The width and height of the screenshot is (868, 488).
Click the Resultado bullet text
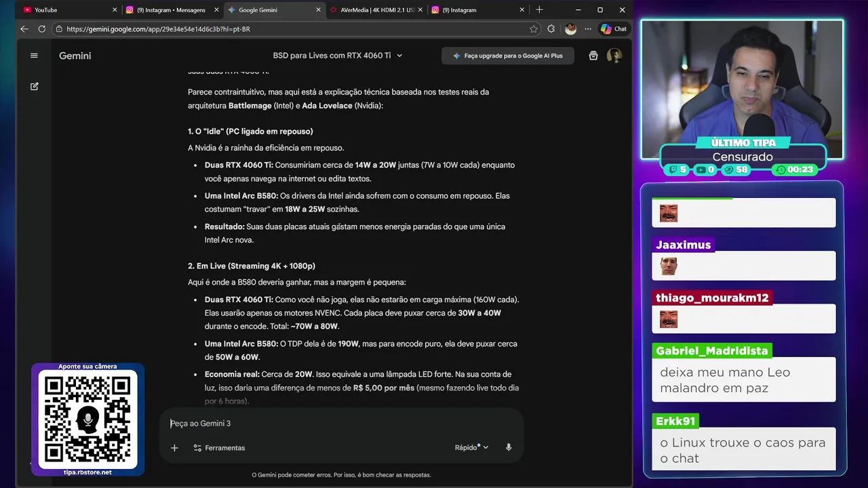tap(355, 233)
